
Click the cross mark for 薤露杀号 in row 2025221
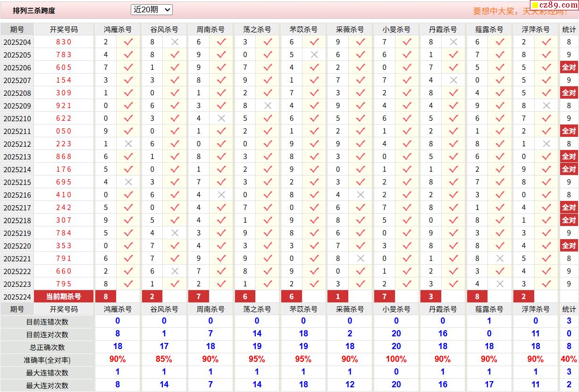(x=500, y=259)
